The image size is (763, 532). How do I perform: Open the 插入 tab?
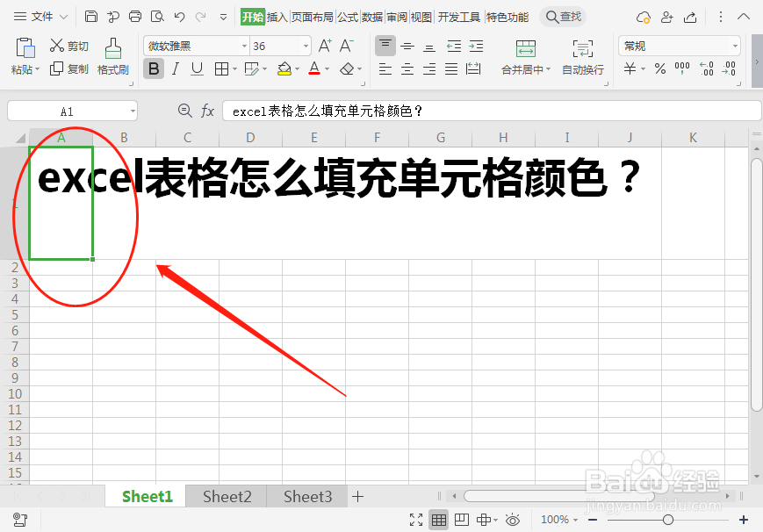click(277, 17)
